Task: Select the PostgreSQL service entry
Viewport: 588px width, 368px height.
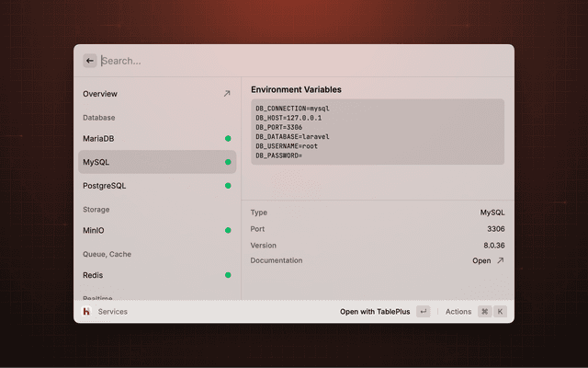Action: coord(105,186)
